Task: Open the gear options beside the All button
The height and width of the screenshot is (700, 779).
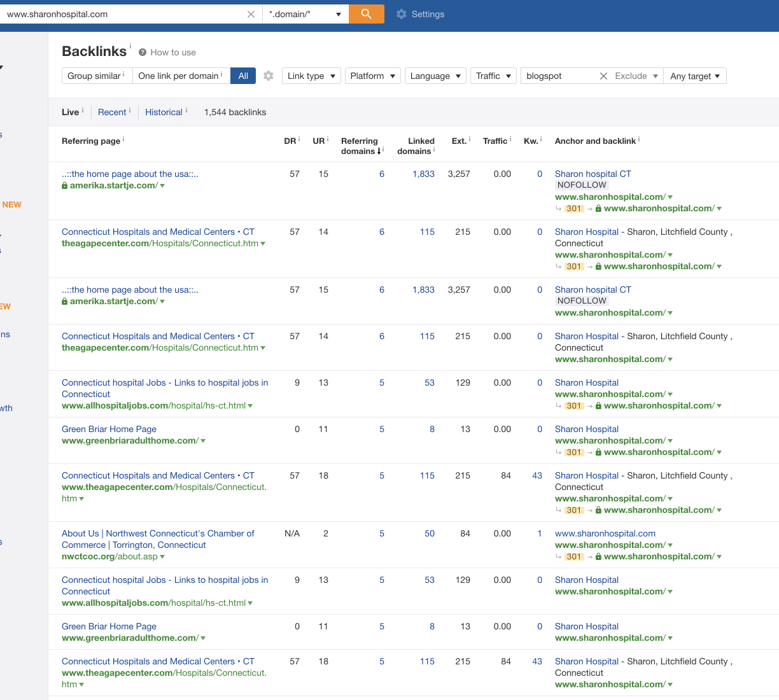Action: [x=269, y=76]
